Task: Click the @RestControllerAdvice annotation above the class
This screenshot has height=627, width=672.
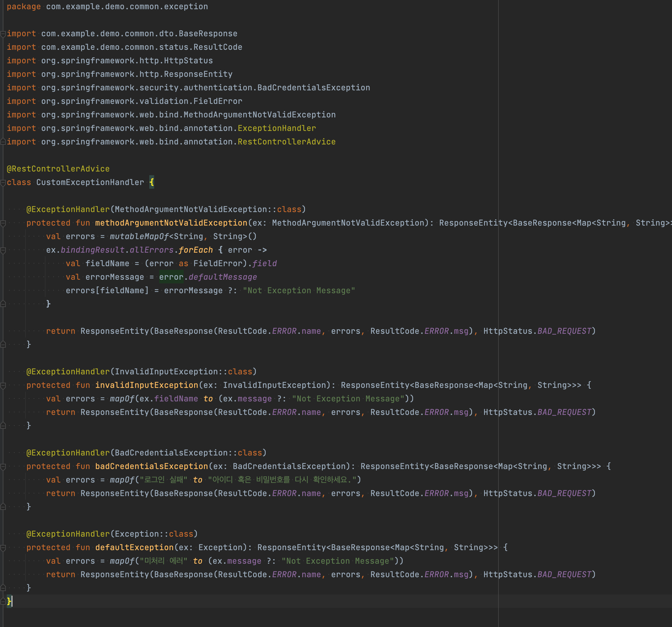Action: click(x=58, y=169)
